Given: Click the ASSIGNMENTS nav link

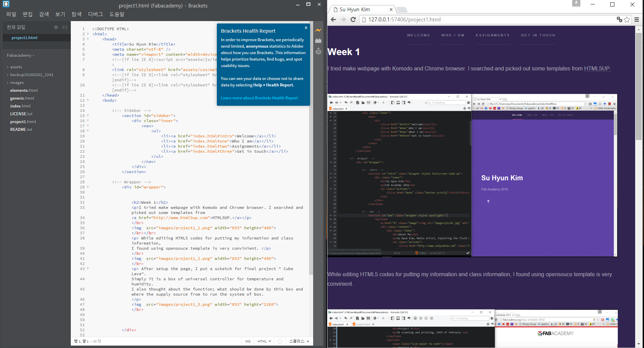Looking at the screenshot, I should pyautogui.click(x=493, y=35).
